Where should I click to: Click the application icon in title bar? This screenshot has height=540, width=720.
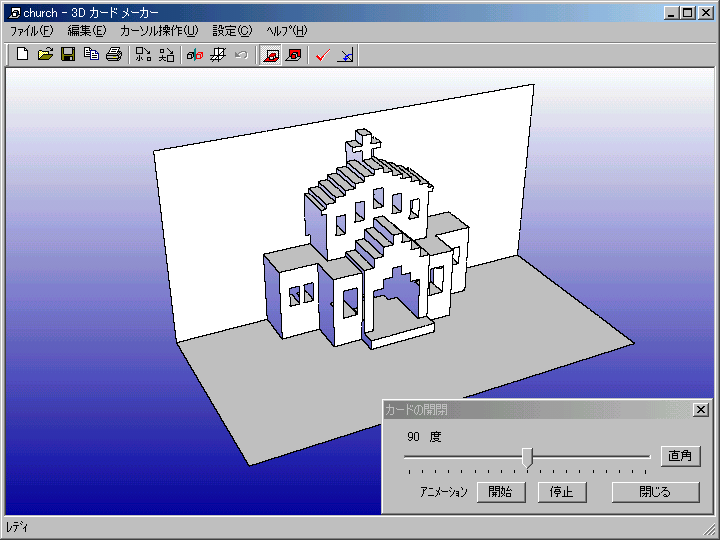15,13
